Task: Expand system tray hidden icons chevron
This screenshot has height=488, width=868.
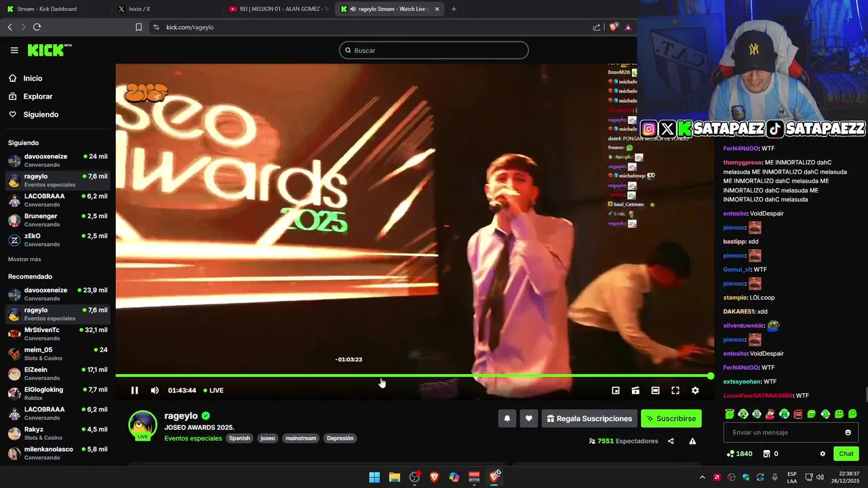Action: click(x=702, y=477)
